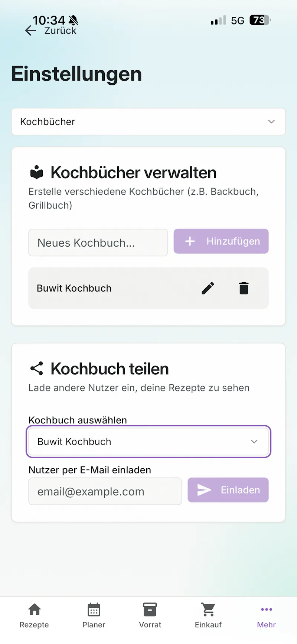Open the Einkauf shopping tab
The height and width of the screenshot is (644, 297).
[x=208, y=616]
